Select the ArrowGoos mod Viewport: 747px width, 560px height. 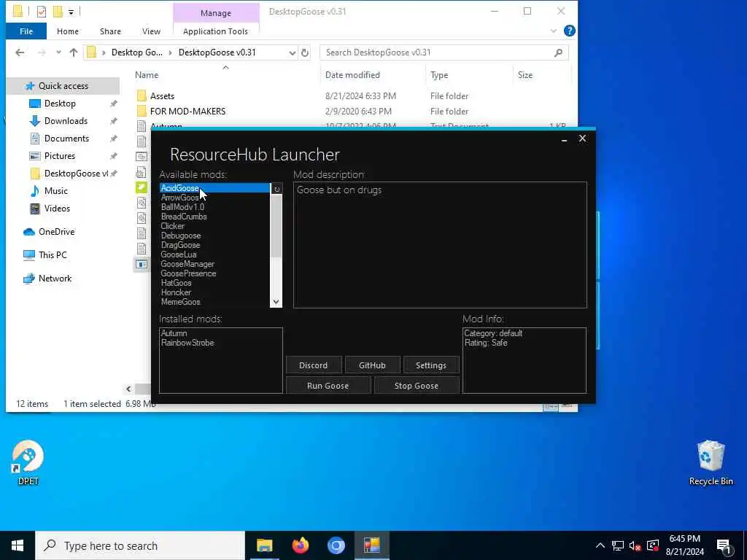tap(179, 198)
